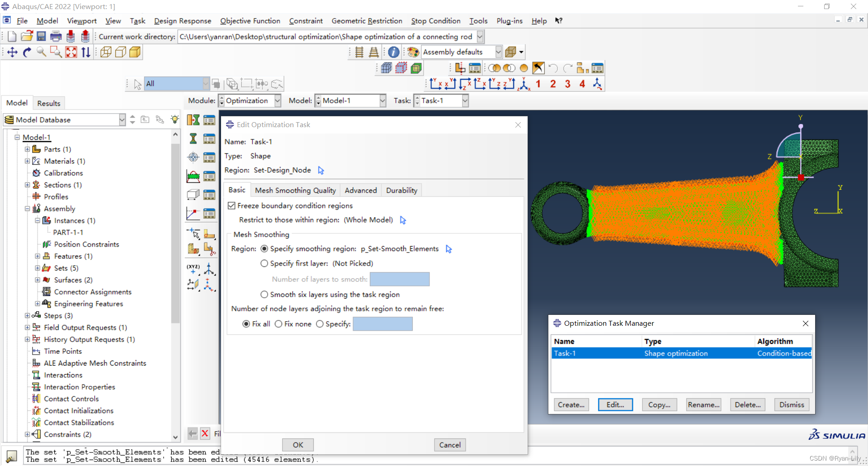Click the Create Constraint tool
Viewport: 868px width, 466px height.
(x=193, y=176)
